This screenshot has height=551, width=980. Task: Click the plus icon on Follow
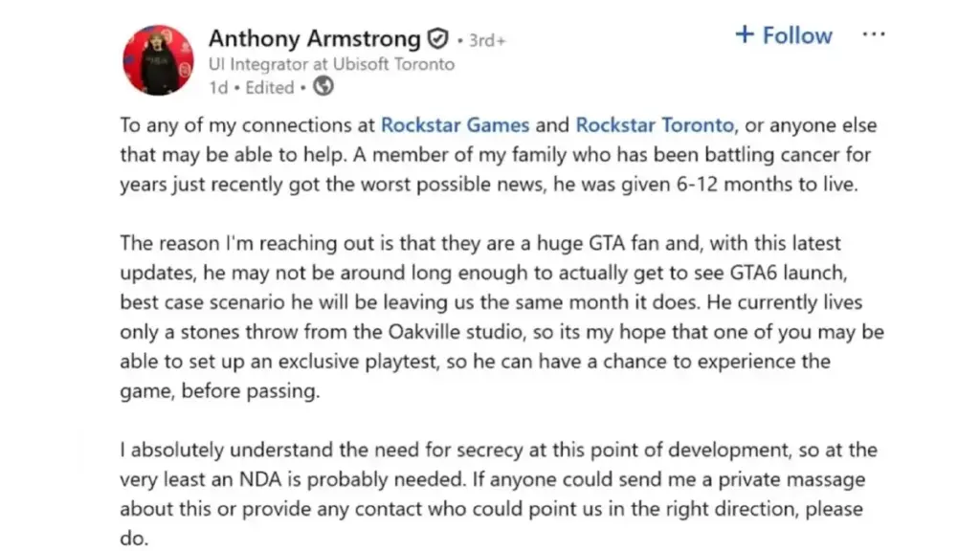(745, 35)
